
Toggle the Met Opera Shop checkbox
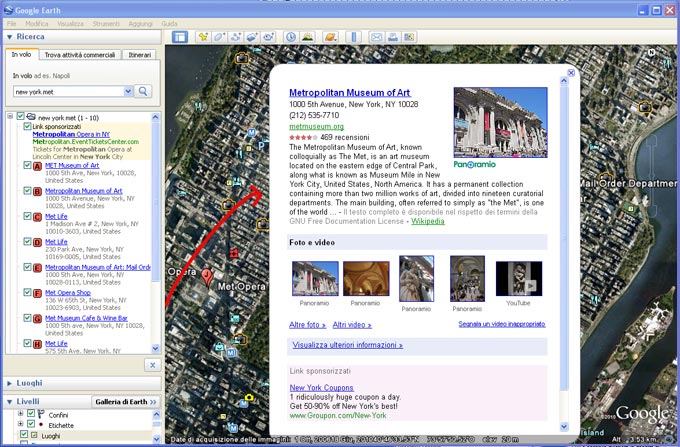[x=27, y=292]
